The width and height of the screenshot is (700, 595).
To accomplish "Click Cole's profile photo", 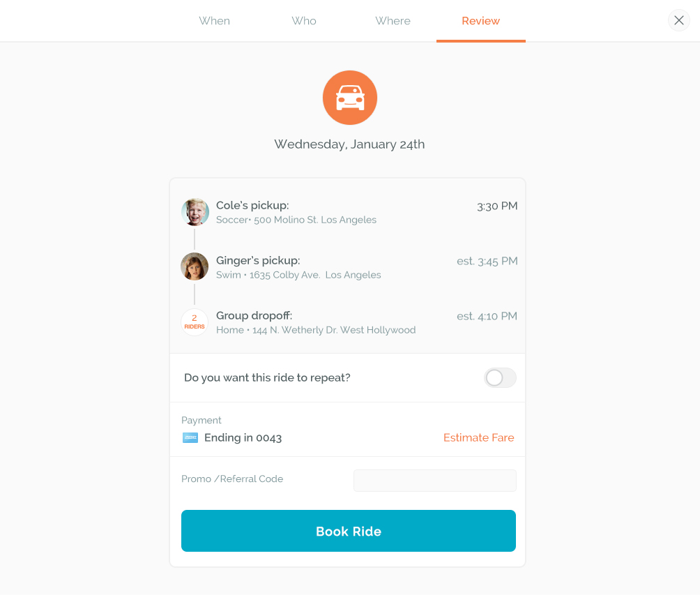I will pyautogui.click(x=195, y=212).
